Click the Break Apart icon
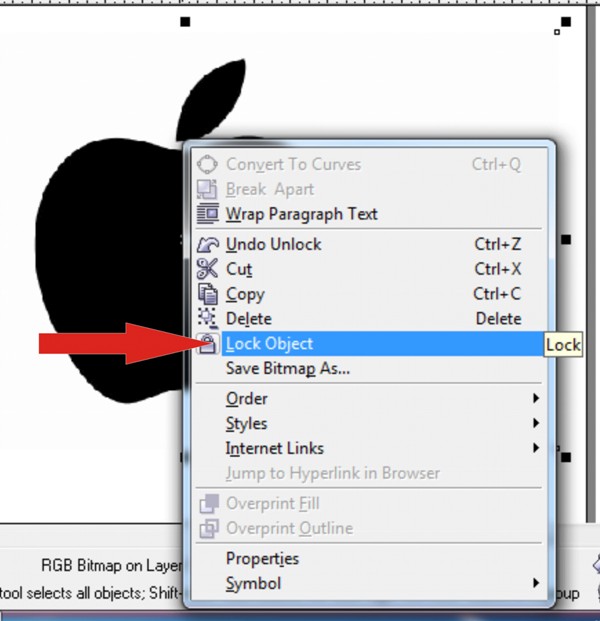This screenshot has width=600, height=621. (208, 189)
